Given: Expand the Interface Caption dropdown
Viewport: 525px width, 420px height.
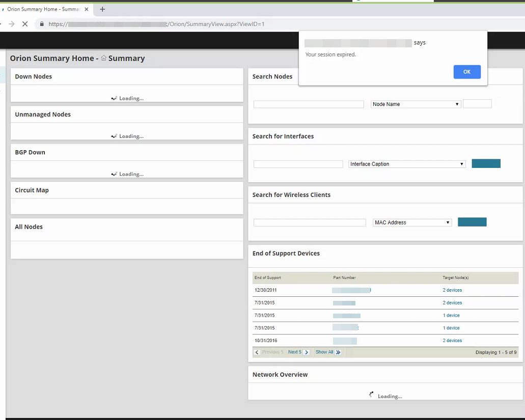Looking at the screenshot, I should (x=407, y=164).
